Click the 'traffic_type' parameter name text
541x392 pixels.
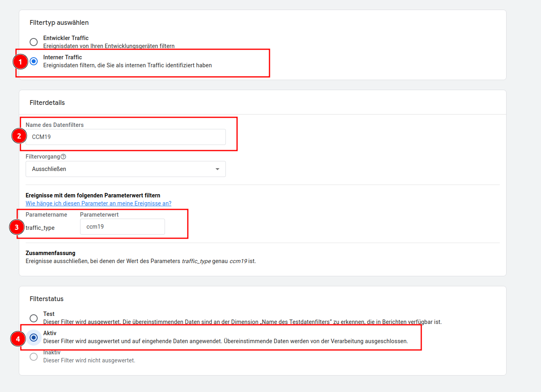coord(40,228)
